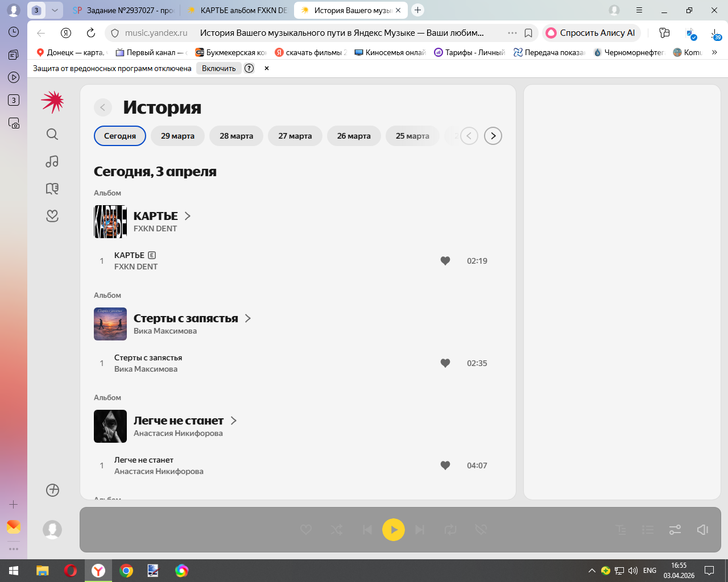The height and width of the screenshot is (582, 728).
Task: Launch Google Chrome from taskbar
Action: pyautogui.click(x=126, y=571)
